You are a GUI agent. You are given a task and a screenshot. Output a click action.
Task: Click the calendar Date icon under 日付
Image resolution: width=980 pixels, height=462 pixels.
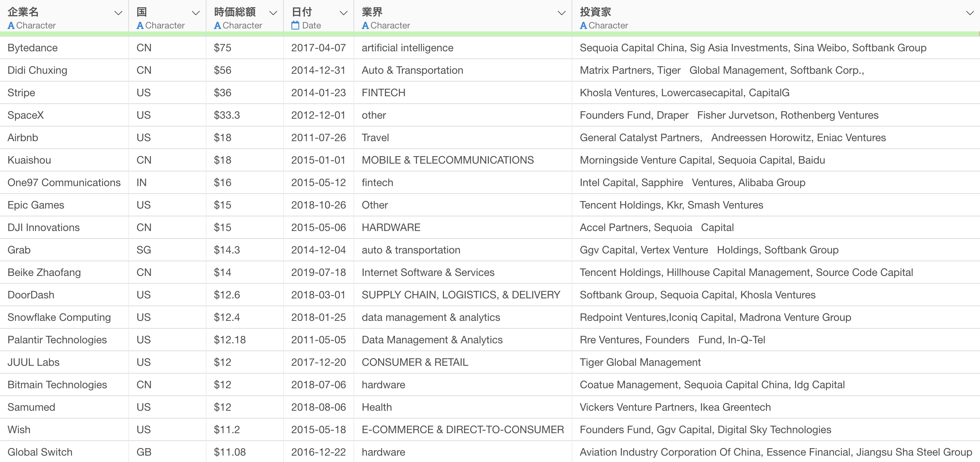[295, 25]
